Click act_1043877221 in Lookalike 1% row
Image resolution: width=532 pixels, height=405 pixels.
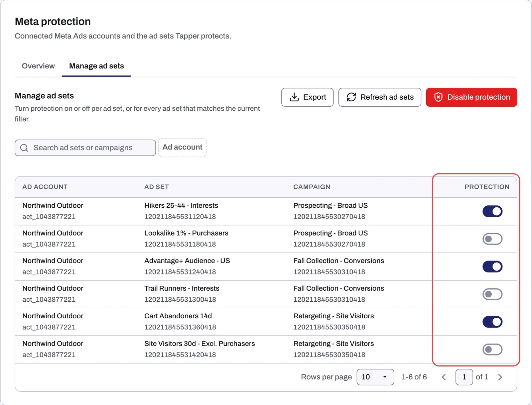click(49, 244)
